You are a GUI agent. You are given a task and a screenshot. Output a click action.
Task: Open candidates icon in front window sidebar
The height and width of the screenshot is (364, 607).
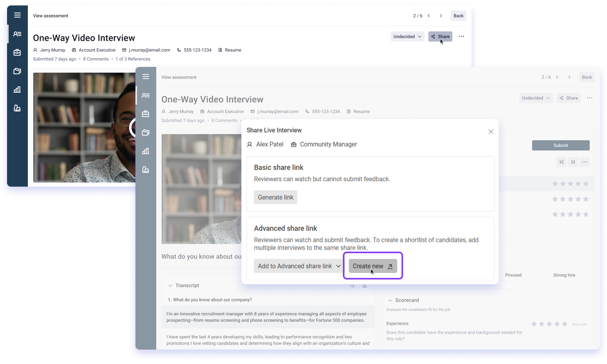pyautogui.click(x=146, y=95)
